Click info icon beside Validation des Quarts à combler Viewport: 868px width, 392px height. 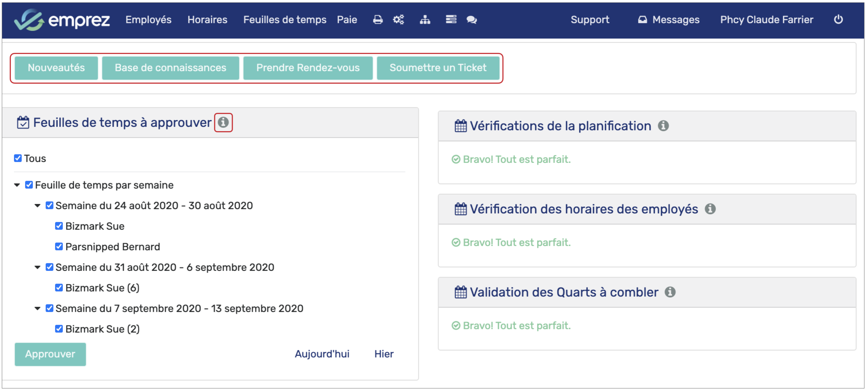[670, 292]
